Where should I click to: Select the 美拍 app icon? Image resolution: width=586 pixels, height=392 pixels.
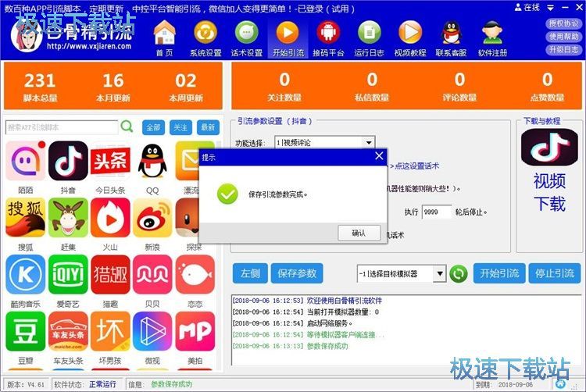coord(195,332)
